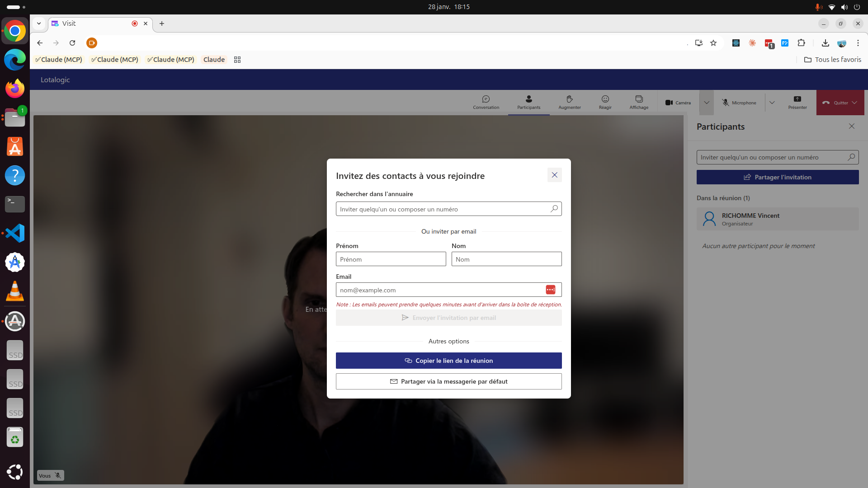868x488 pixels.
Task: Click Copier le lien de la réunion
Action: coord(448,361)
